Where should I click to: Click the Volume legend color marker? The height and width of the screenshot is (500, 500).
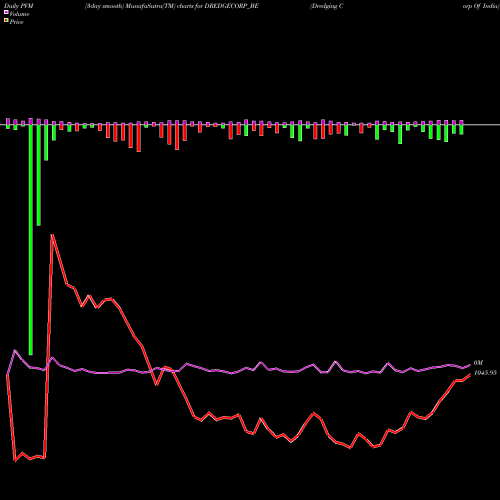click(x=6, y=12)
